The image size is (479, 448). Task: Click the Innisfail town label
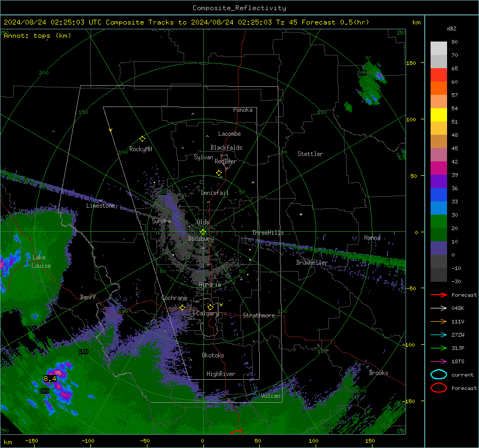point(214,193)
